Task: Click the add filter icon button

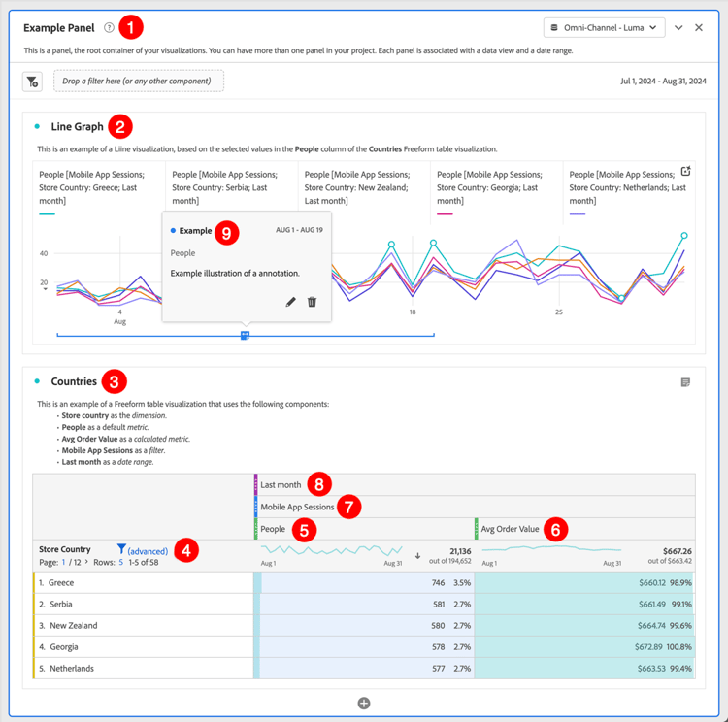Action: coord(32,82)
